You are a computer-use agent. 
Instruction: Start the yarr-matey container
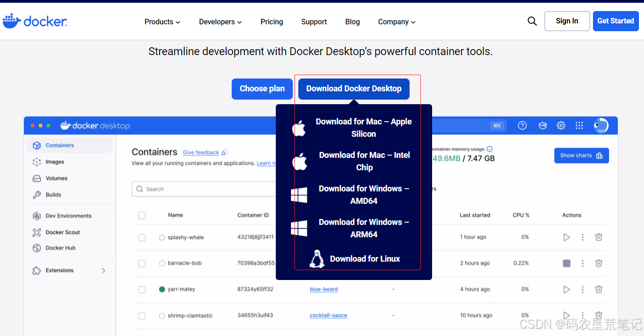566,289
